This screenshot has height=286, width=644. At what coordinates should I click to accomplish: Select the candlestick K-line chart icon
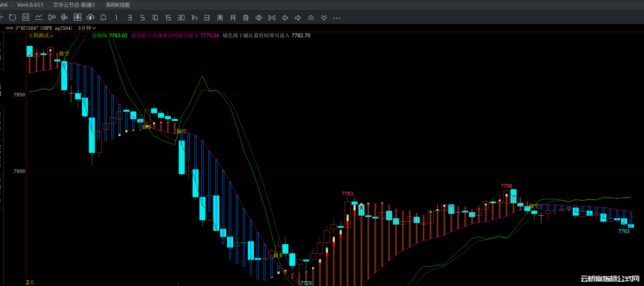[x=51, y=18]
